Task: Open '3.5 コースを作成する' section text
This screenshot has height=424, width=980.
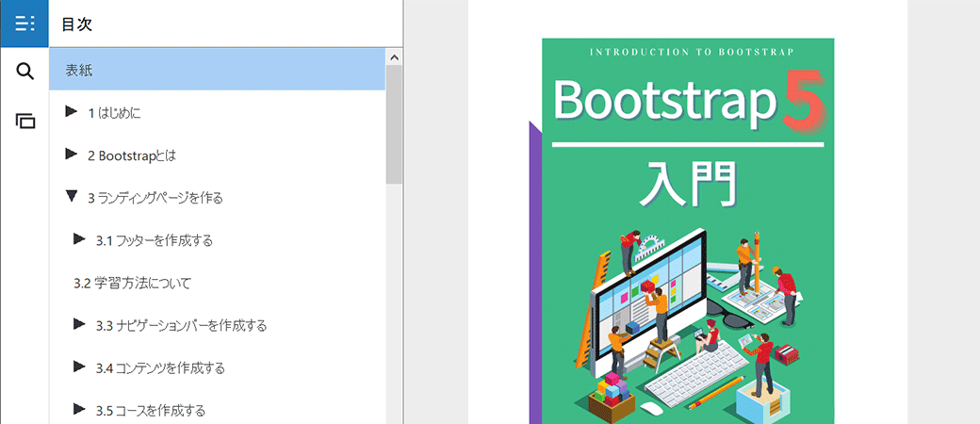Action: pyautogui.click(x=151, y=410)
